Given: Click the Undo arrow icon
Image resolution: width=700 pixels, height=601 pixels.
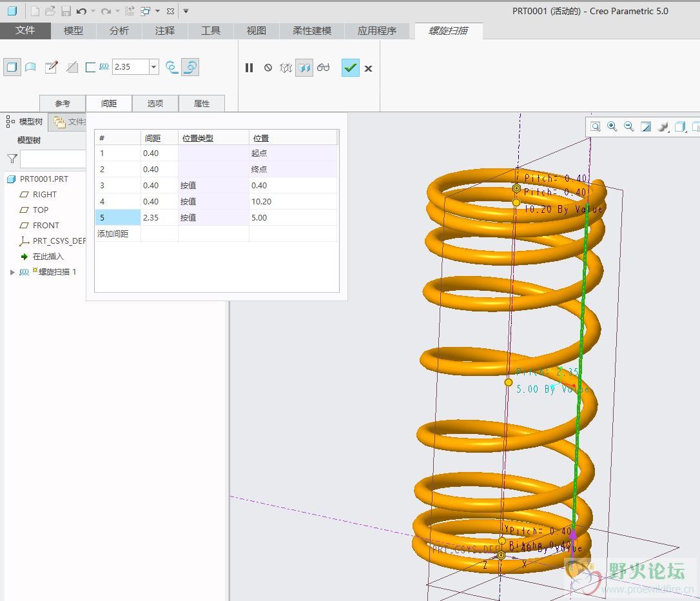Looking at the screenshot, I should (x=81, y=11).
